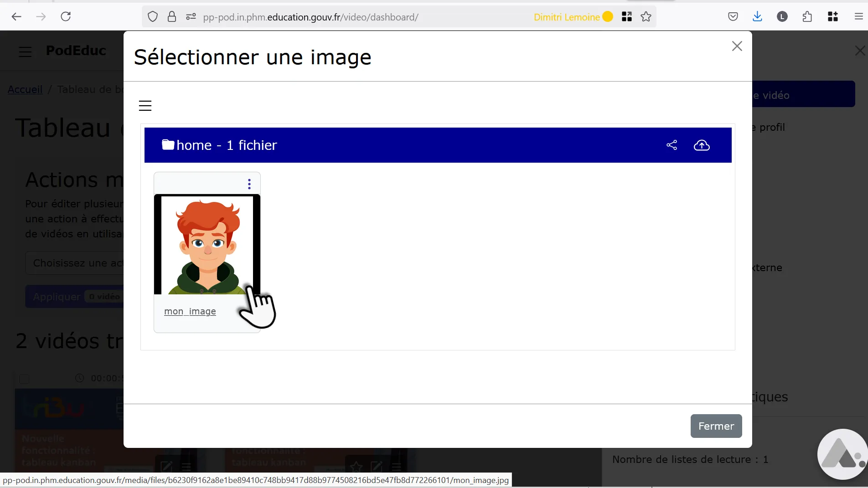Open the accessibility widget floating icon
The width and height of the screenshot is (868, 488).
coord(842,454)
